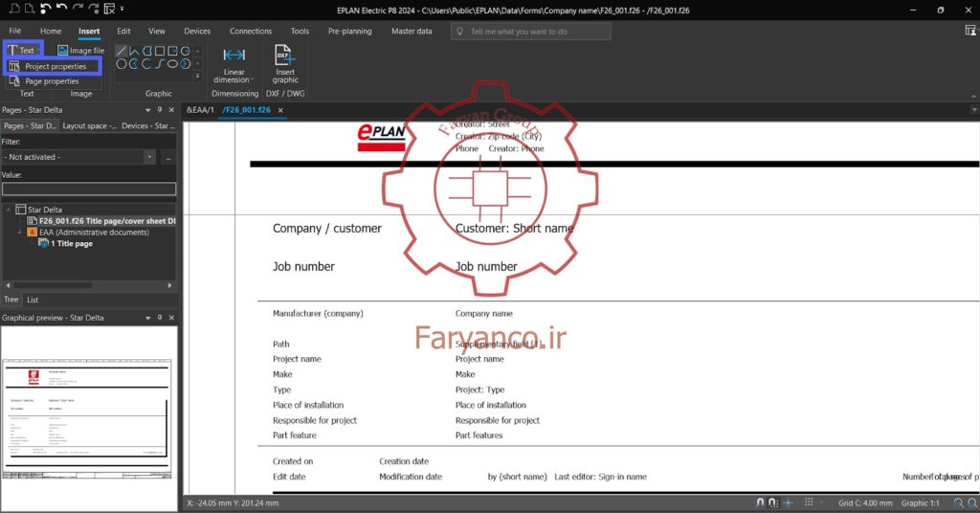Choose the Rectangle graphic tool
This screenshot has height=513, width=980.
(160, 51)
